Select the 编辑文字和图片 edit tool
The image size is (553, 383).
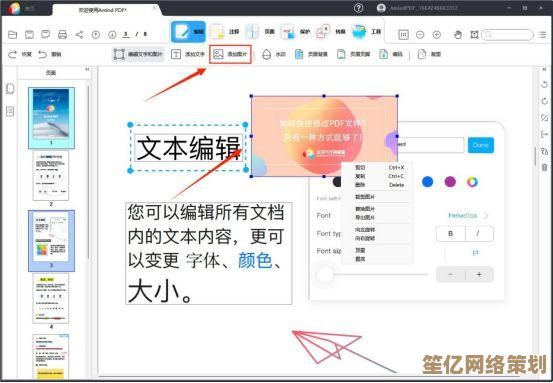tap(138, 54)
